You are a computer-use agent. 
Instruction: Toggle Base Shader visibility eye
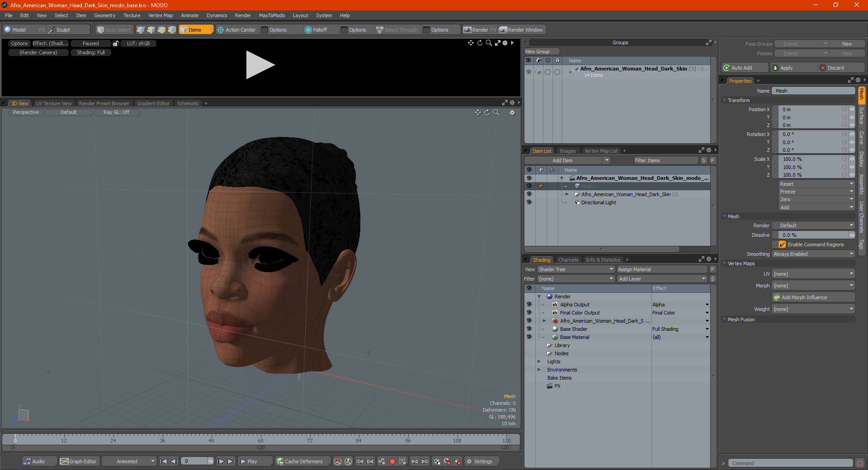click(x=529, y=329)
